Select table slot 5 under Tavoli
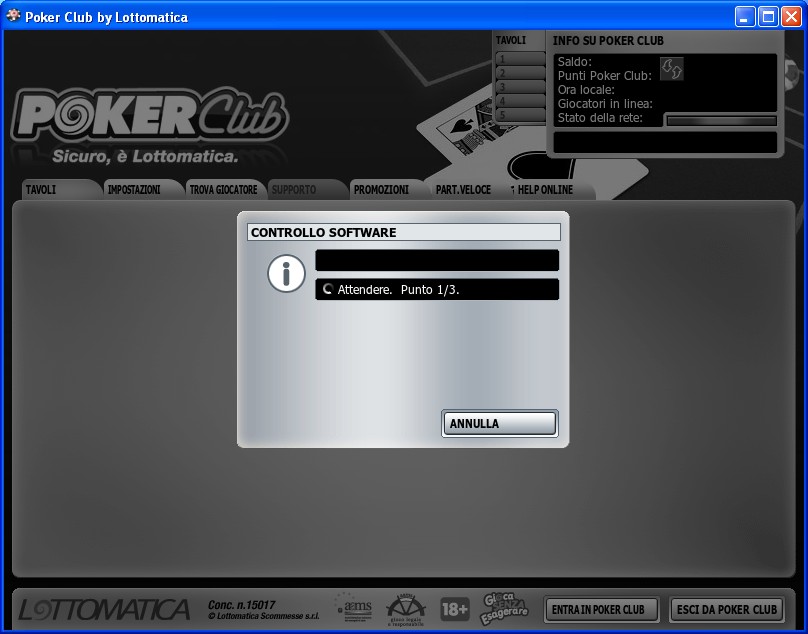This screenshot has width=808, height=634. (x=519, y=115)
